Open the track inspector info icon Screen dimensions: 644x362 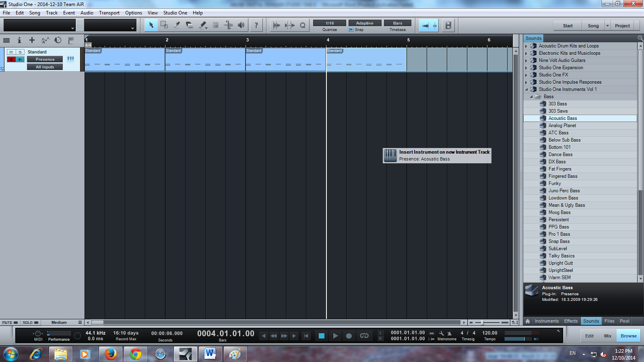19,40
